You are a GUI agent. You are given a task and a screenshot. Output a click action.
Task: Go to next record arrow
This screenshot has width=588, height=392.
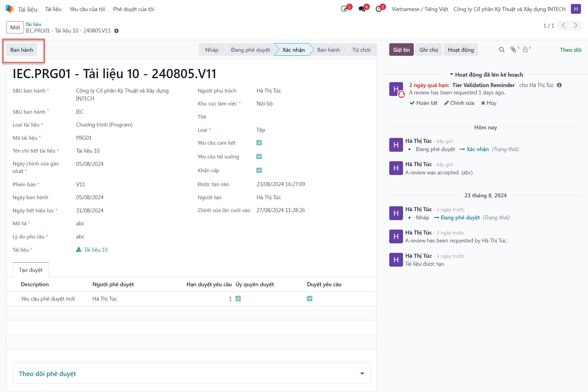coord(576,25)
